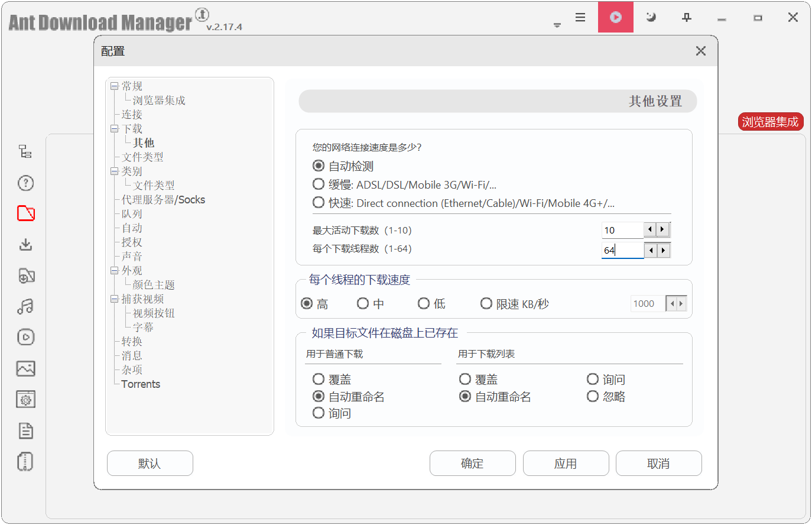
Task: Cancel with the 取消 button
Action: click(659, 464)
